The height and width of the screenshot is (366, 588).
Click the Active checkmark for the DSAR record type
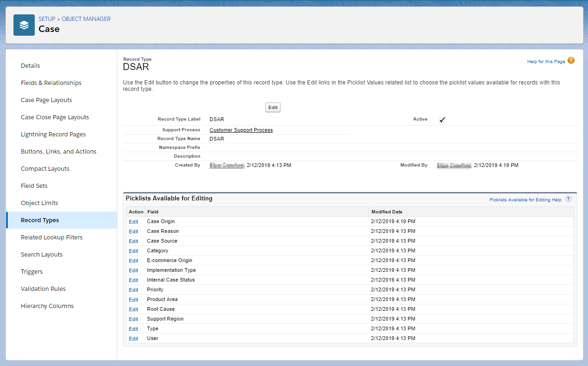(442, 119)
